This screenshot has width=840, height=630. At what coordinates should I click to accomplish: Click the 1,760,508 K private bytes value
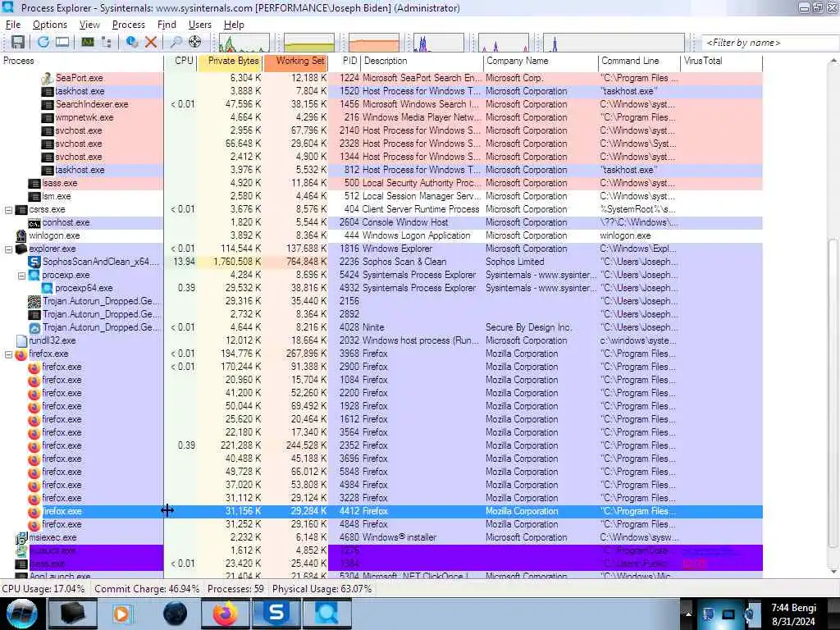point(237,262)
